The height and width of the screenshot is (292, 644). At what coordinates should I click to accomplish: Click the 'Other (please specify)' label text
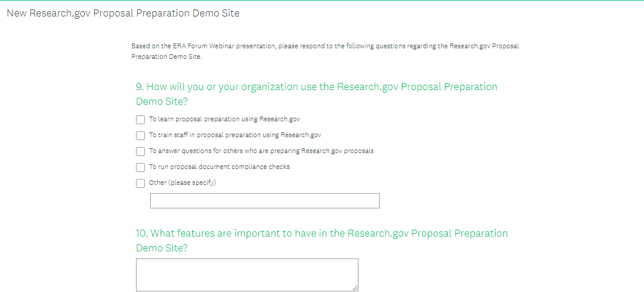[x=182, y=182]
